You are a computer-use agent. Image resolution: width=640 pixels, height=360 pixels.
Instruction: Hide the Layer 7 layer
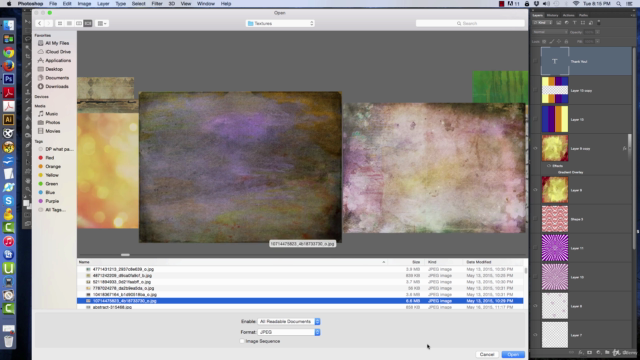(536, 335)
